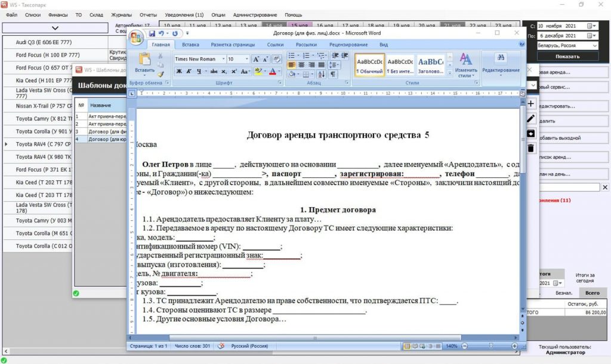The height and width of the screenshot is (364, 611).
Task: Open the start date 10 ноября calendar dropdown
Action: pyautogui.click(x=592, y=26)
